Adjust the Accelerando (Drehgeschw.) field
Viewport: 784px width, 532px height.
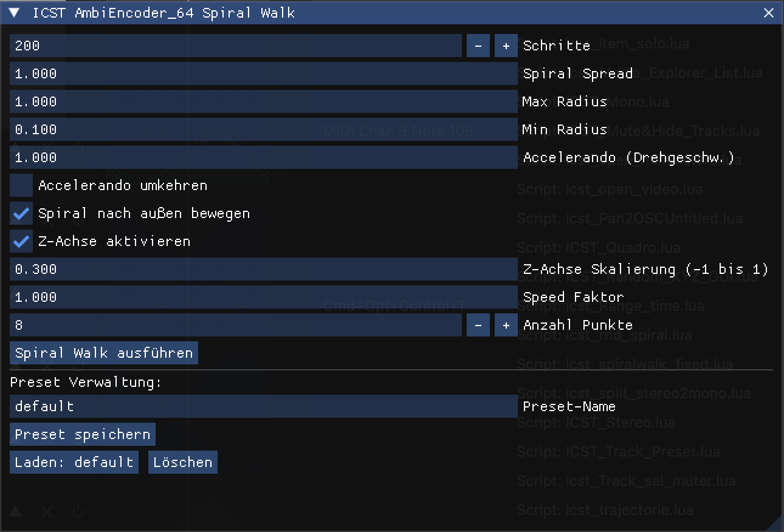coord(263,157)
